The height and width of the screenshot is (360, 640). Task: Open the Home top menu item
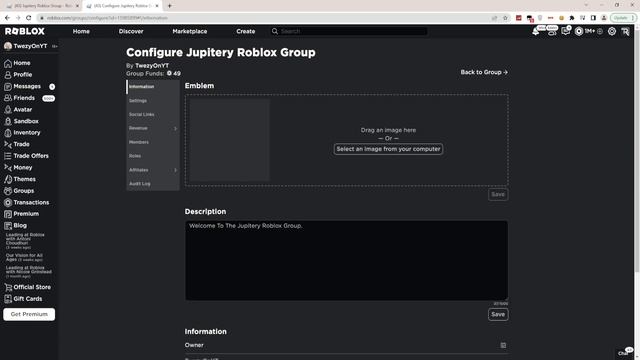coord(81,31)
